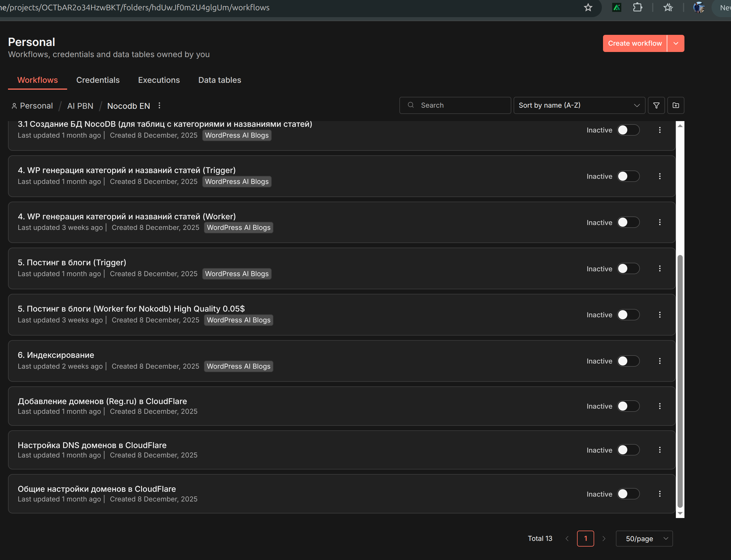Screen dimensions: 731x560
Task: Open three-dot menu for 5. Постинг в блоги (Trigger)
Action: point(660,269)
